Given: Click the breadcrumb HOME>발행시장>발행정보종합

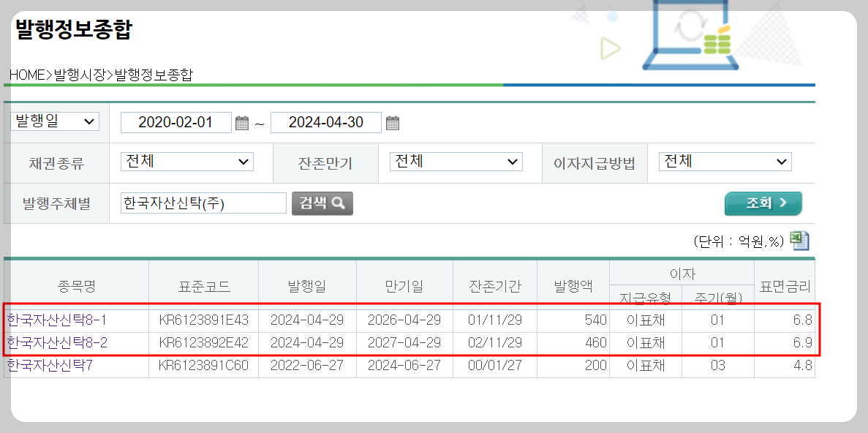Looking at the screenshot, I should coord(102,75).
